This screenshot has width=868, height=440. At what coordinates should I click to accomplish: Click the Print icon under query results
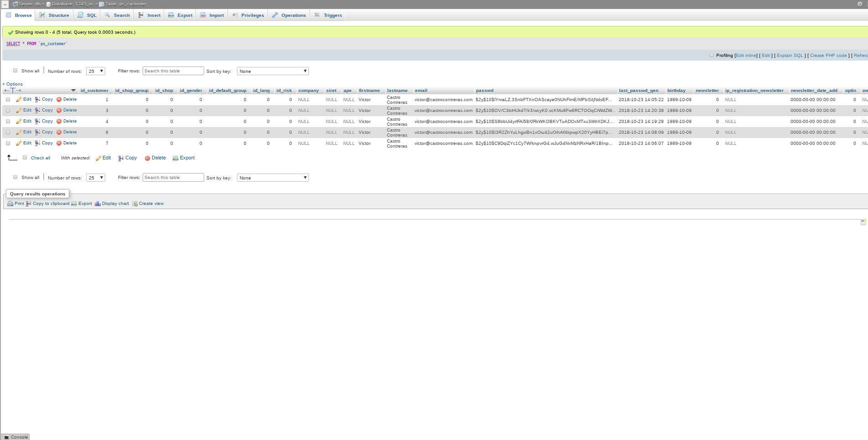coord(10,204)
